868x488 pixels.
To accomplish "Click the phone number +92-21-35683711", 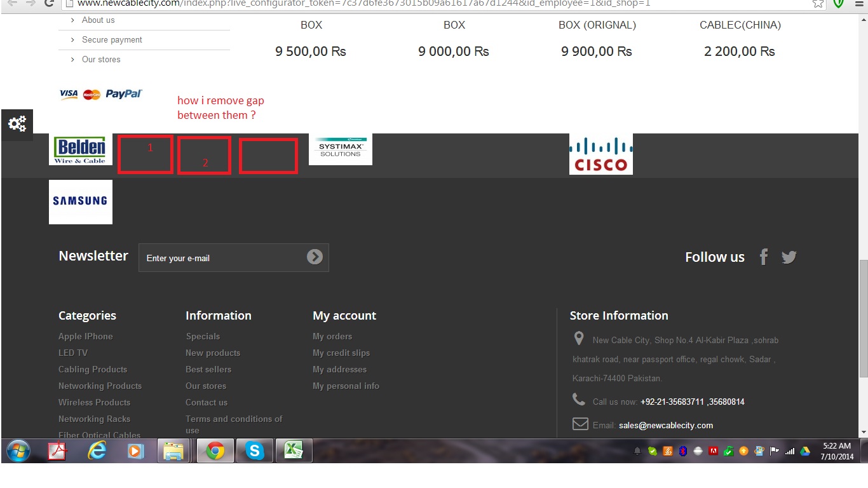I will pyautogui.click(x=672, y=402).
